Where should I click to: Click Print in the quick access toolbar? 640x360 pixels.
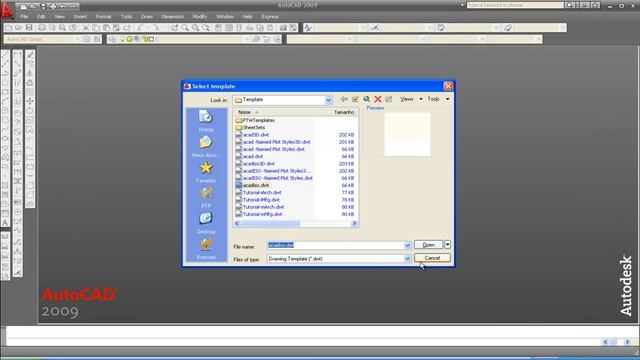coord(53,7)
